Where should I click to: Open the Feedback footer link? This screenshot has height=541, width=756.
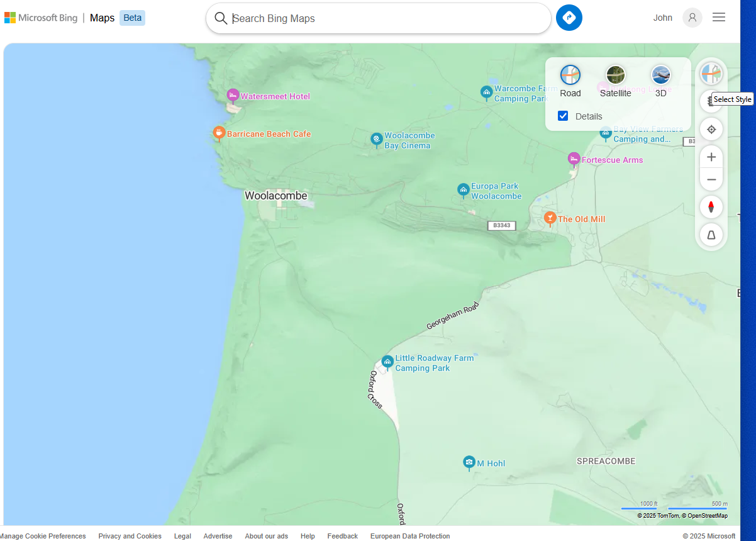(343, 536)
